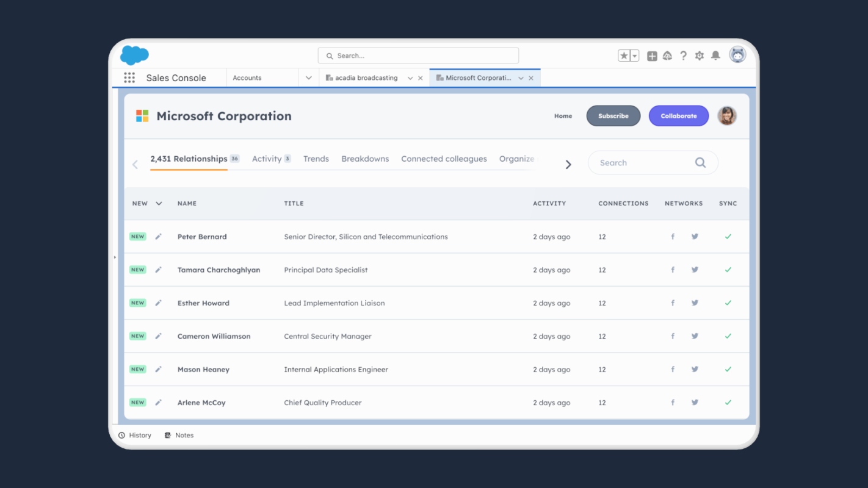Screen dimensions: 868x488
Task: Edit the Peter Bernard row pencil icon
Action: tap(158, 237)
